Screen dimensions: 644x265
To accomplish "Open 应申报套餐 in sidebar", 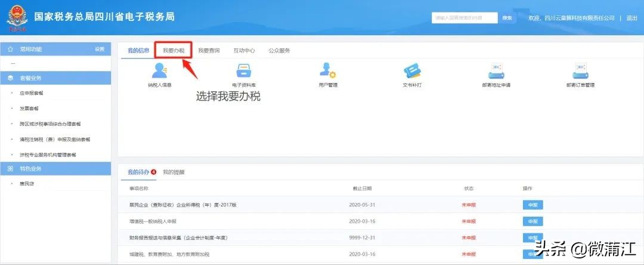I will coord(31,93).
